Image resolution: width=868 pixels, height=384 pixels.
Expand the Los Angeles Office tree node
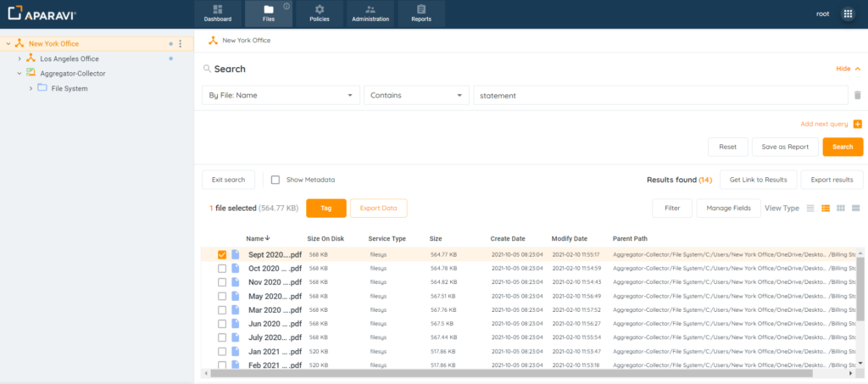point(19,58)
